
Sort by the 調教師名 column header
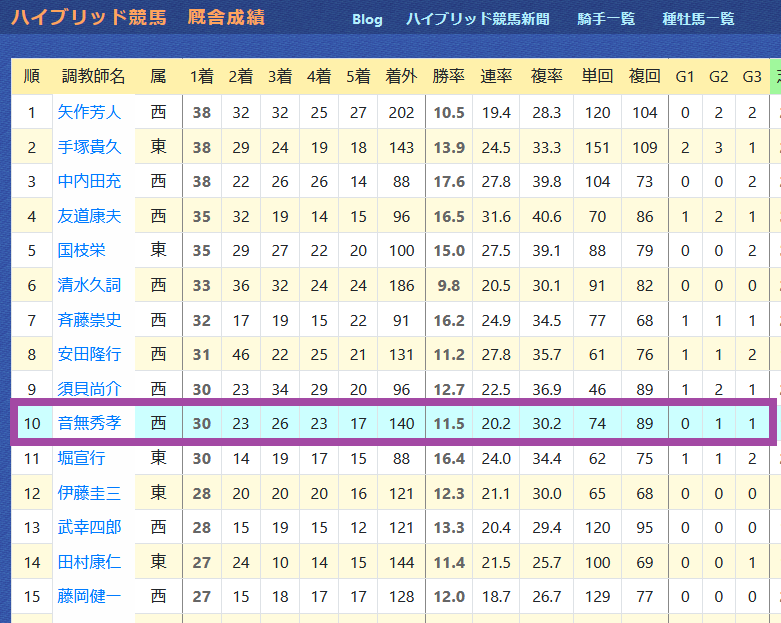coord(94,77)
